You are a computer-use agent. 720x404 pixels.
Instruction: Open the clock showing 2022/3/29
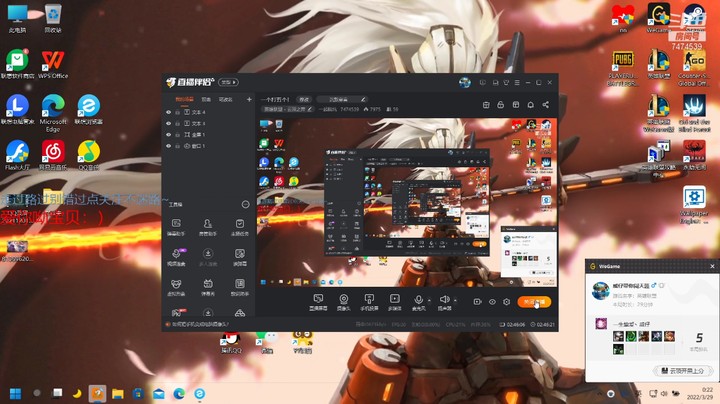coord(700,393)
